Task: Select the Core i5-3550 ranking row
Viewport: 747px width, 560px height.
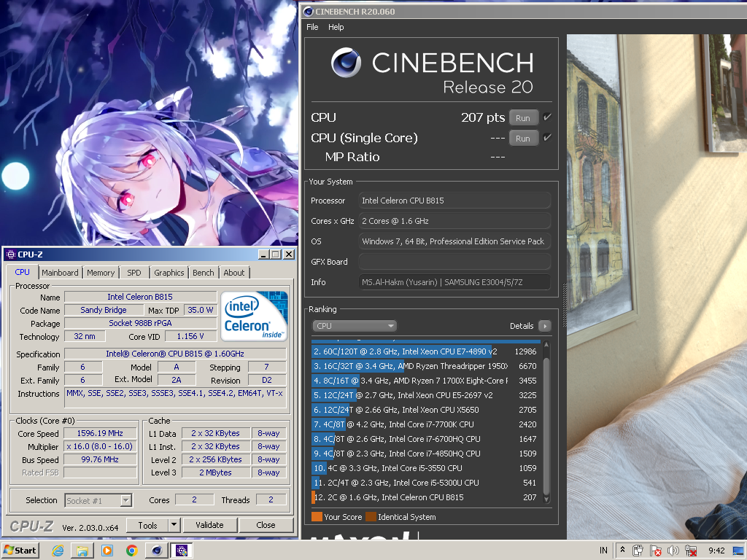Action: click(x=425, y=468)
